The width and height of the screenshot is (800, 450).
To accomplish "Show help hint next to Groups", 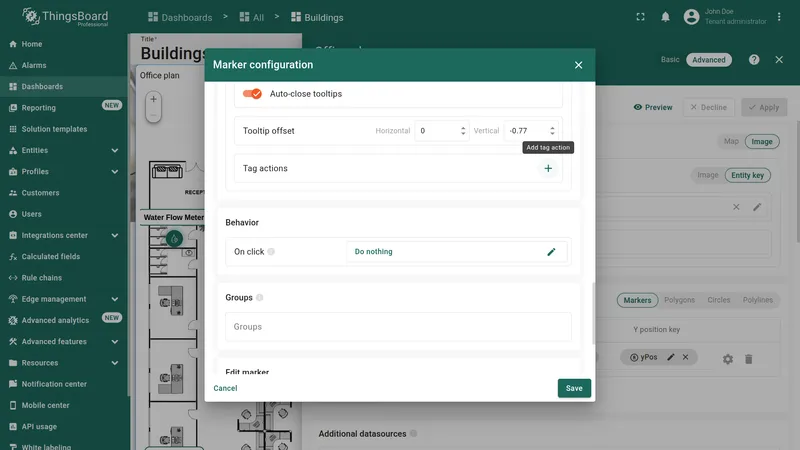I will tap(259, 297).
